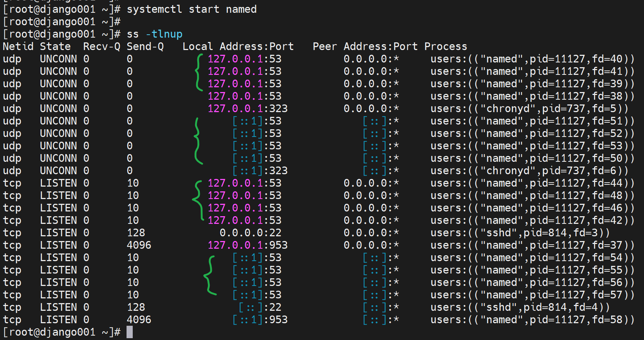This screenshot has height=340, width=644.
Task: Click the named process entry with fd=58
Action: click(x=532, y=320)
